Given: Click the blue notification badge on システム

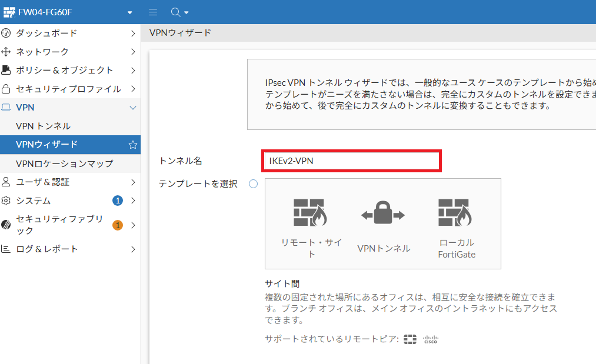Looking at the screenshot, I should click(118, 201).
